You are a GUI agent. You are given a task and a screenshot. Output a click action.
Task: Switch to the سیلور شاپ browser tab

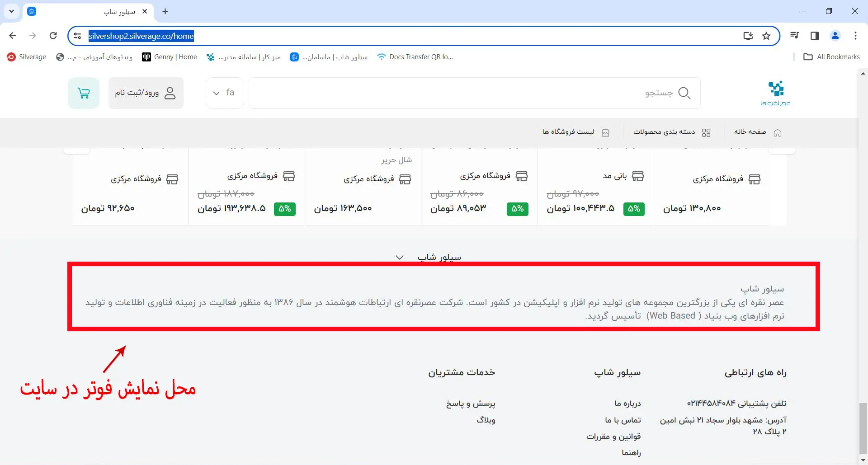tap(88, 11)
